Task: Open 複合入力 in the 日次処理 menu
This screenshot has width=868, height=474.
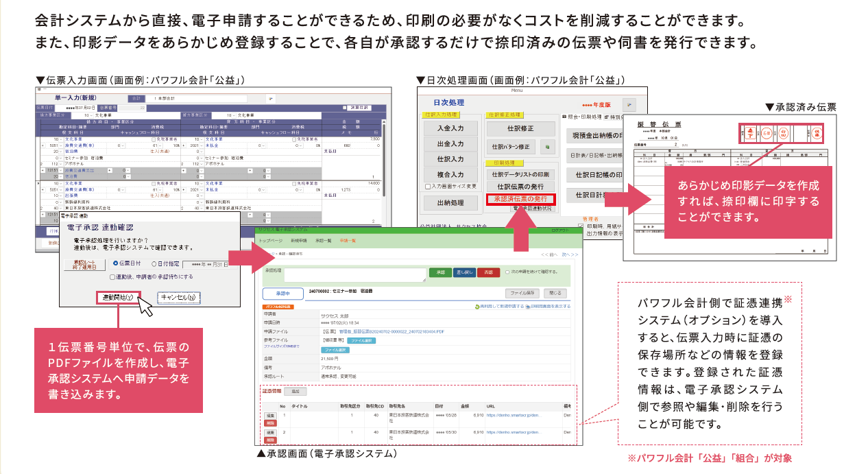Action: point(450,175)
